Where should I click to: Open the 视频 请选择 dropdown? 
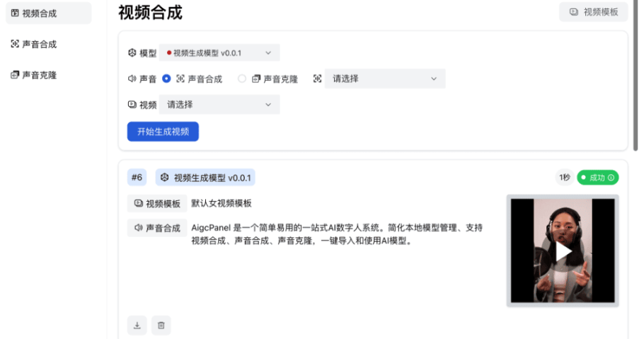219,105
